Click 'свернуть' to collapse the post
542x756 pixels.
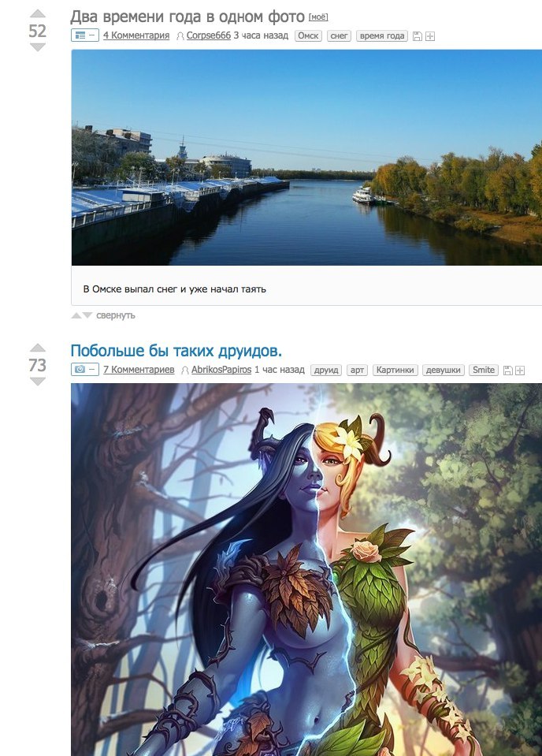116,315
